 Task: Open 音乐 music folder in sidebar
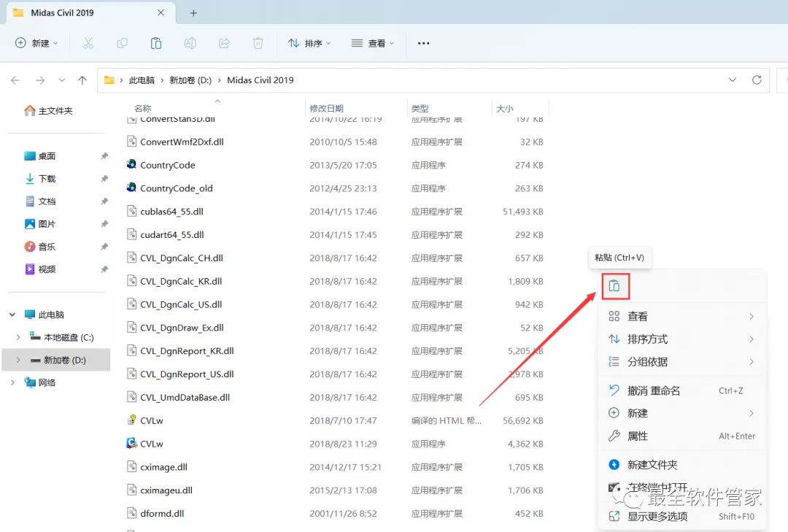(40, 247)
